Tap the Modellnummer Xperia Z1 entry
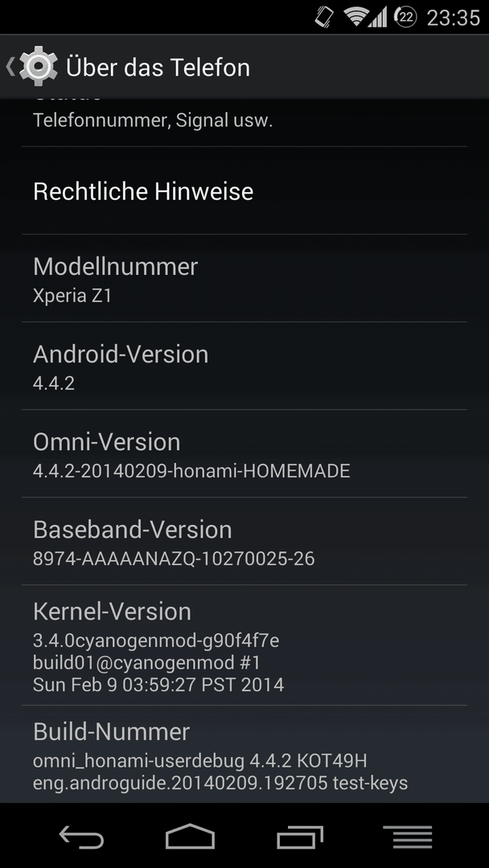The image size is (489, 868). tap(244, 278)
